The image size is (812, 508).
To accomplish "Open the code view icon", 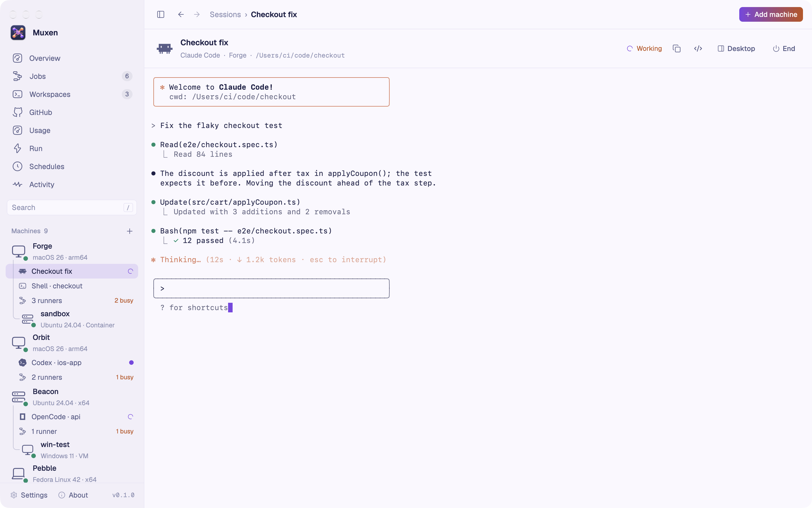I will point(698,49).
